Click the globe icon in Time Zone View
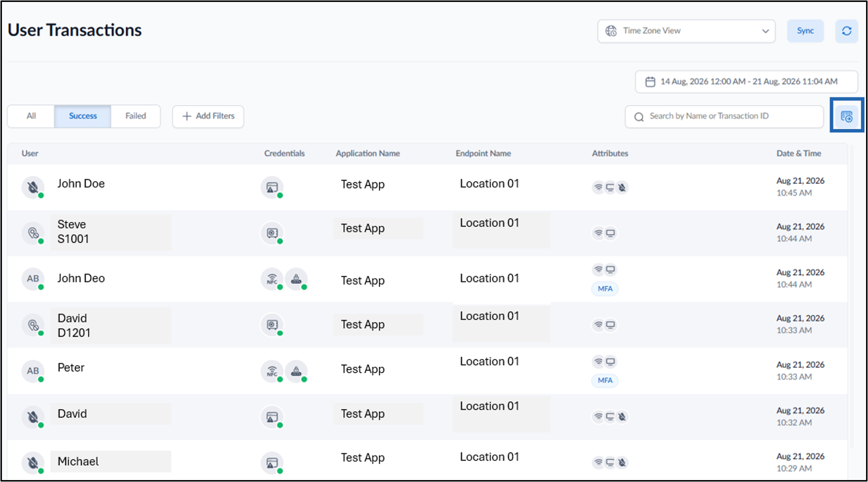The width and height of the screenshot is (868, 482). [611, 31]
